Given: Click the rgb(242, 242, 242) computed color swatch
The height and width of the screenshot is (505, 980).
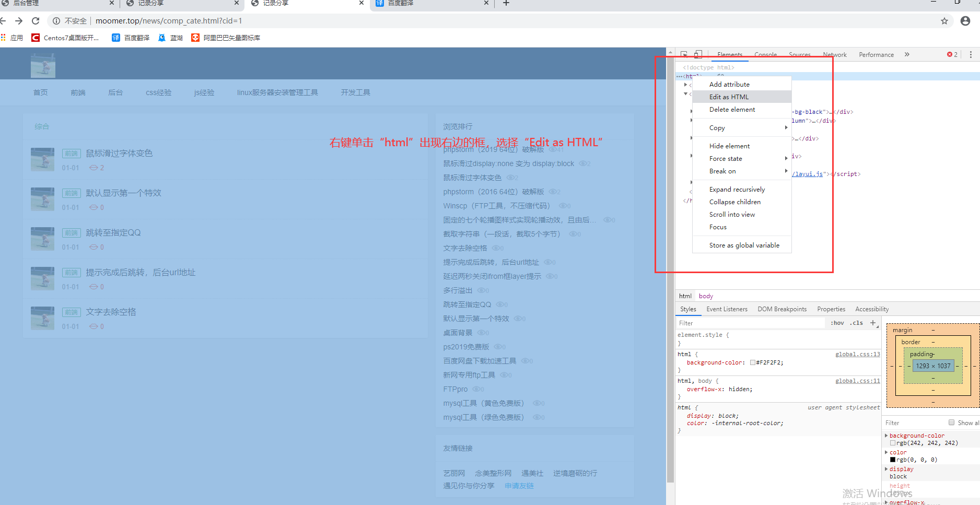Looking at the screenshot, I should coord(893,443).
